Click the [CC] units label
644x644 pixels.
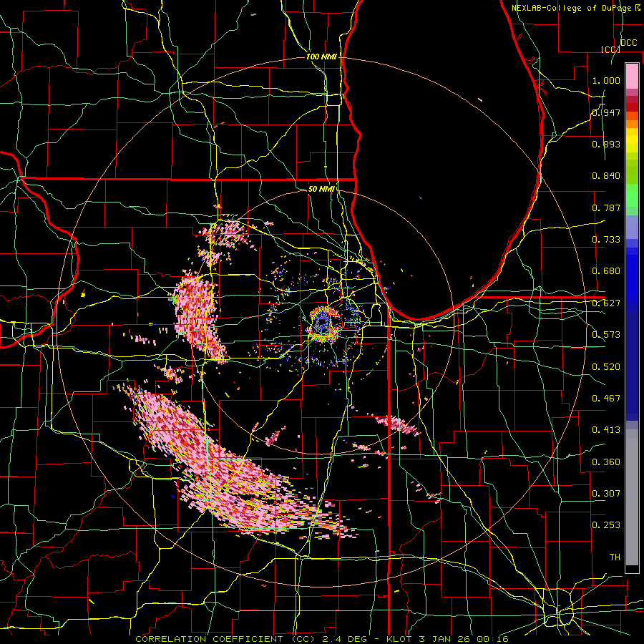[610, 49]
